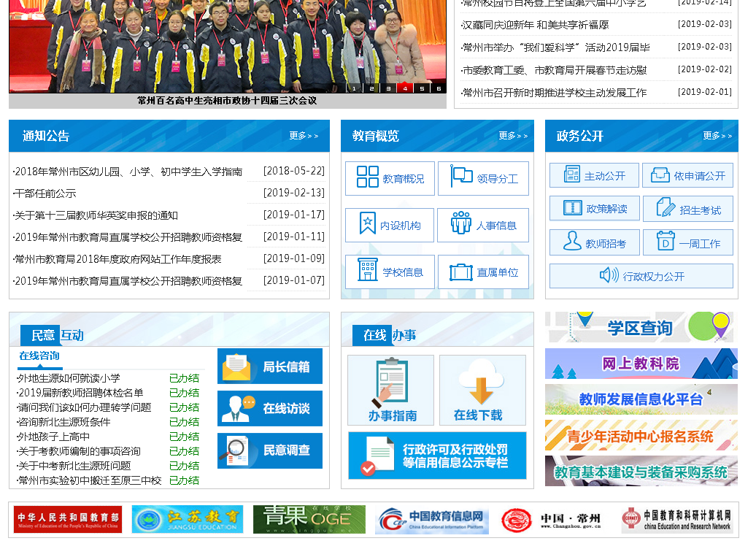Switch slideshow to image 5
The height and width of the screenshot is (549, 756).
coord(422,88)
